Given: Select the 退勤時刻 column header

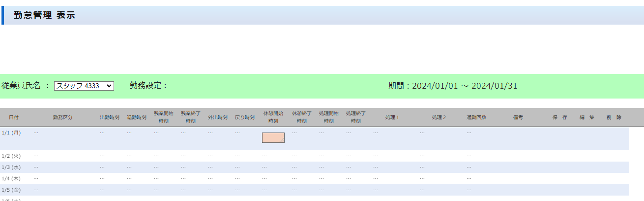Looking at the screenshot, I should coord(137,118).
